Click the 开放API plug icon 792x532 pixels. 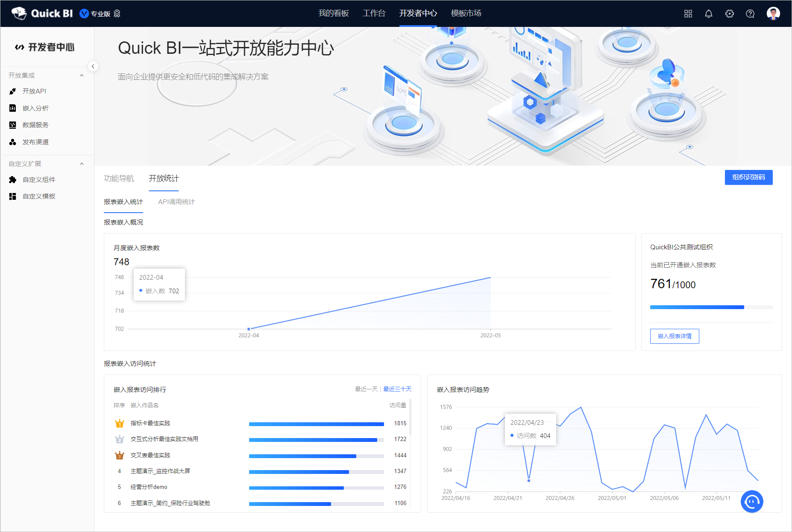click(13, 91)
